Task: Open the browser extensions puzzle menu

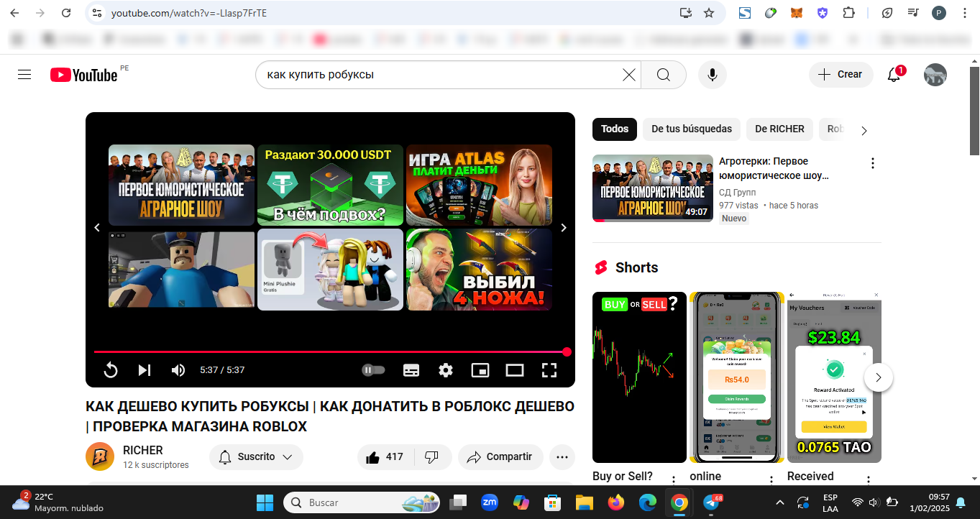Action: 849,13
